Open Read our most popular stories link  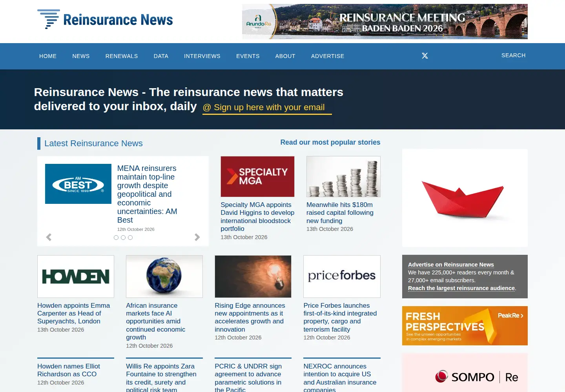[330, 142]
